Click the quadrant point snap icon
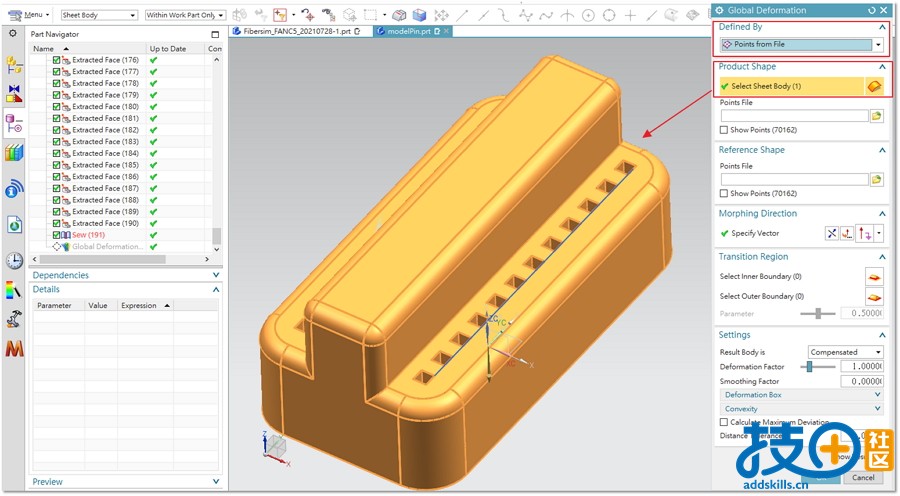Image resolution: width=900 pixels, height=496 pixels. click(x=609, y=16)
